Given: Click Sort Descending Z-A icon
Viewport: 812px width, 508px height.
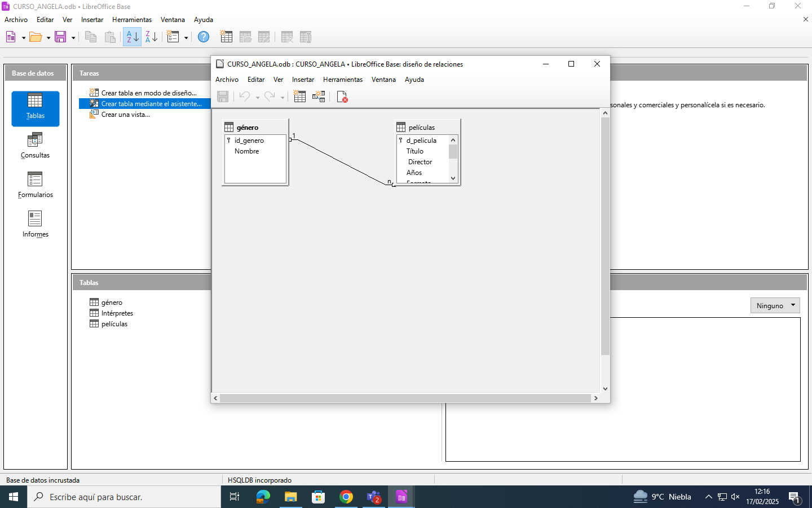Looking at the screenshot, I should point(151,37).
